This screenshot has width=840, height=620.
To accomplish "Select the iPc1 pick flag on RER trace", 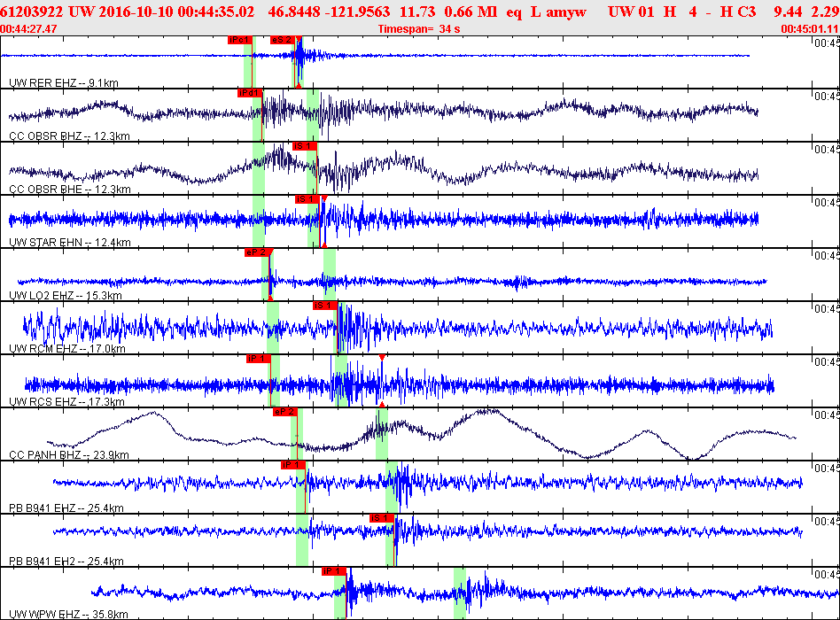I will coord(239,40).
